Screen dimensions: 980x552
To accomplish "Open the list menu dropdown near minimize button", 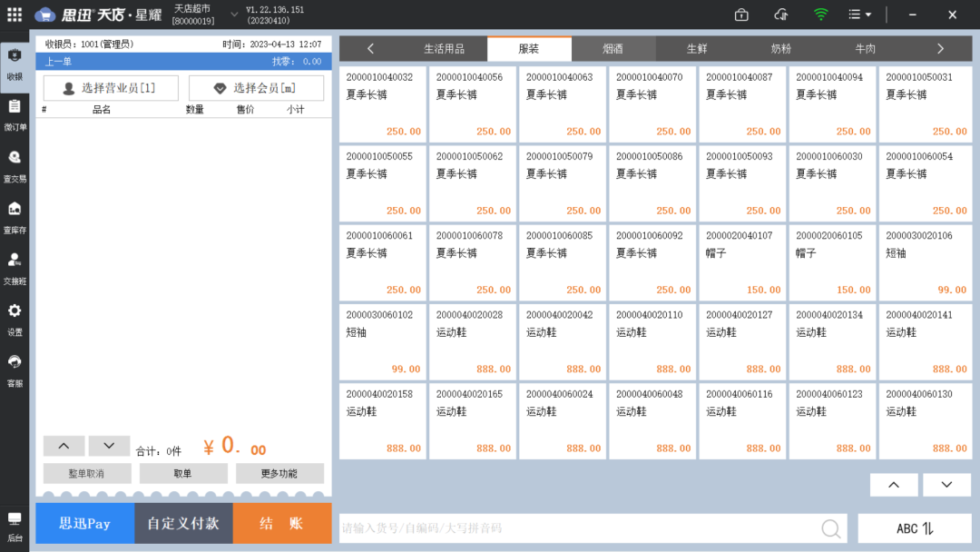I will click(857, 15).
